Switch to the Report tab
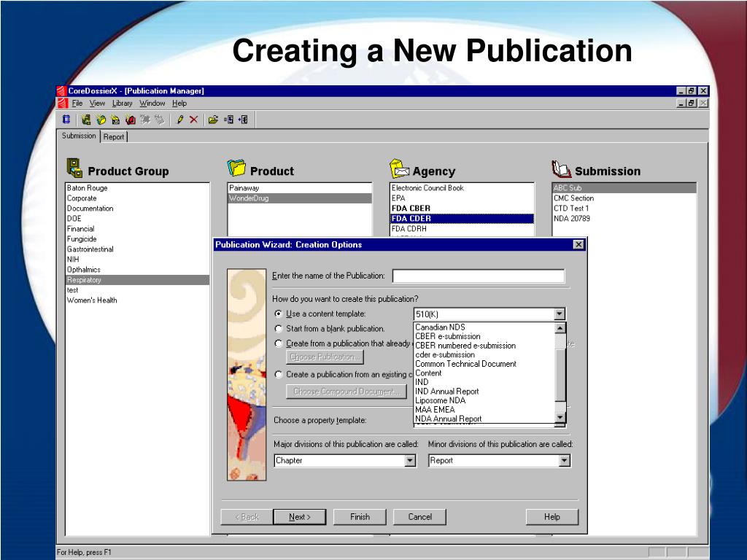747x560 pixels. coord(114,137)
